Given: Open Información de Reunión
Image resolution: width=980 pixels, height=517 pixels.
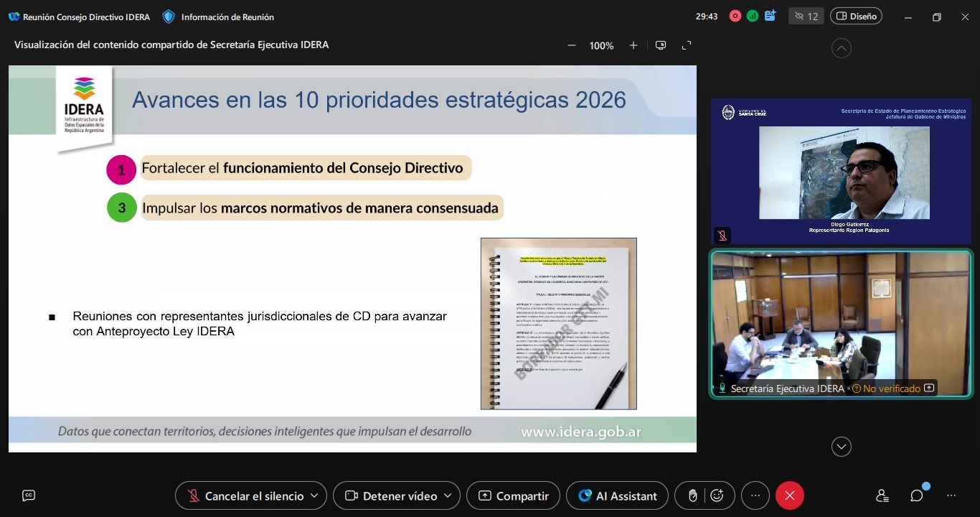Looking at the screenshot, I should [x=219, y=17].
